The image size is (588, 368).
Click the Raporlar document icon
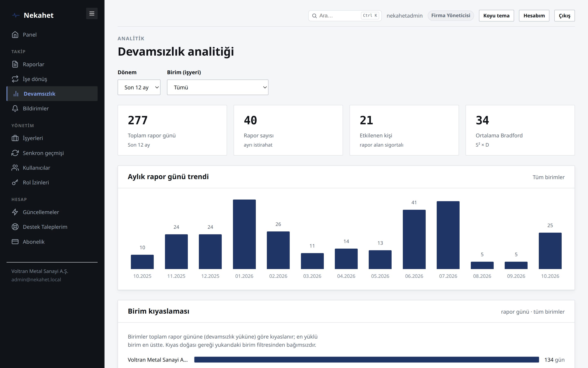[15, 64]
